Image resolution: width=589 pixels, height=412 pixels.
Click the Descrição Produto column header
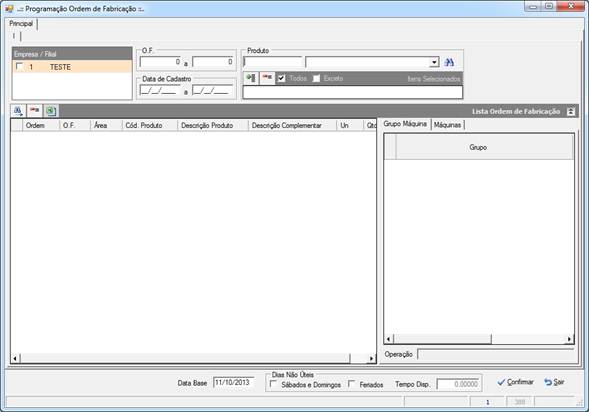tap(213, 125)
